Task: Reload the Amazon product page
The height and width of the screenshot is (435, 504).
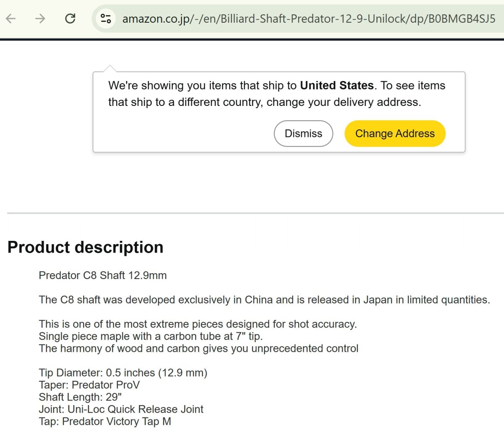Action: click(70, 18)
